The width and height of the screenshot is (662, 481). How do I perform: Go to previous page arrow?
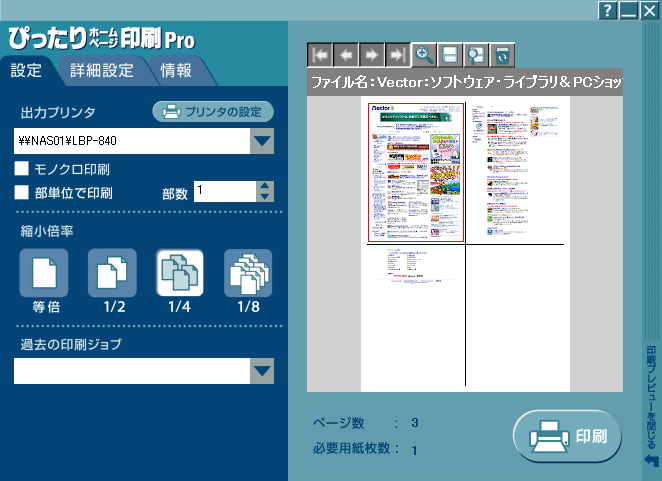point(346,55)
